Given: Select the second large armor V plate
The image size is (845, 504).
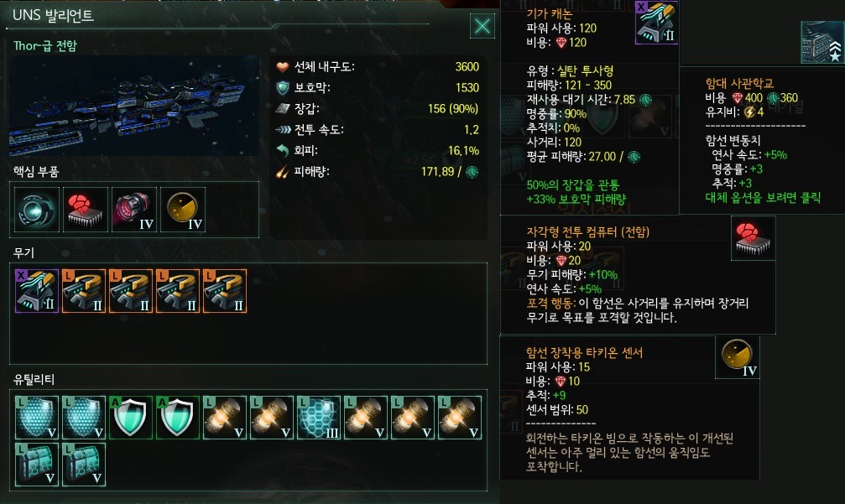Looking at the screenshot, I should [84, 465].
